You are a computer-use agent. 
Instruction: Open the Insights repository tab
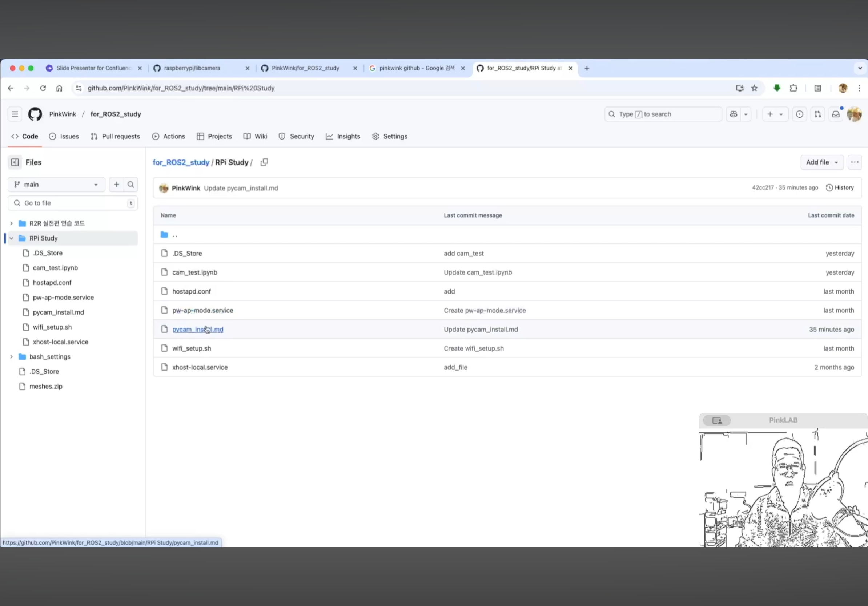[343, 136]
